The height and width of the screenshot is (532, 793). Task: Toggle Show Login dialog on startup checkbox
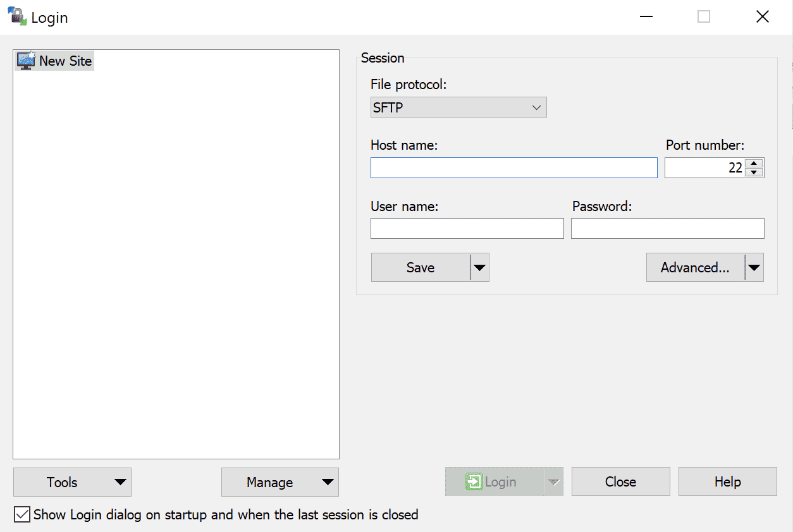pyautogui.click(x=22, y=515)
